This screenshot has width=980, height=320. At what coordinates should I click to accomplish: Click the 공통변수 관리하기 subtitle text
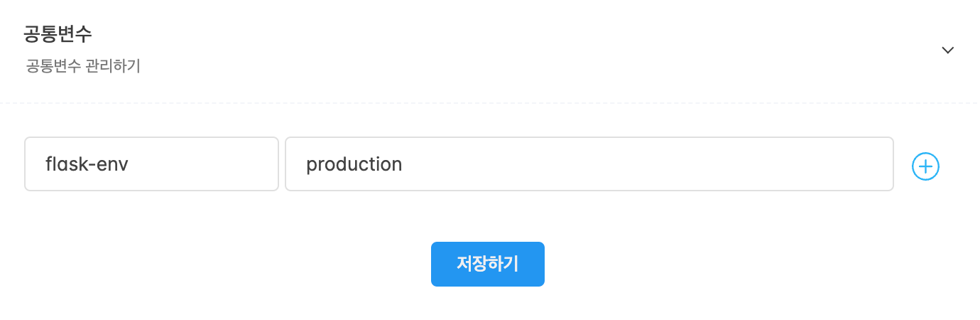point(83,66)
